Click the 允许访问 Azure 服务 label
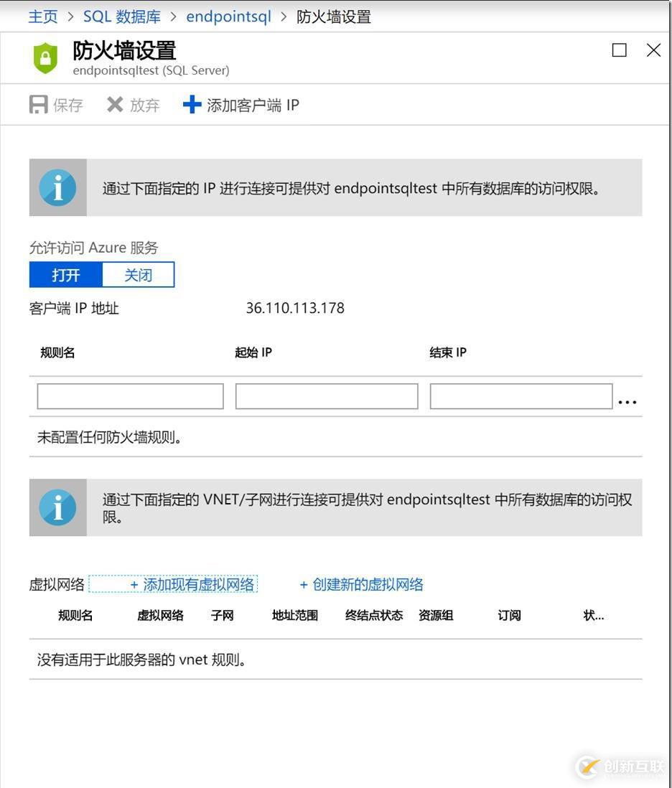 93,248
